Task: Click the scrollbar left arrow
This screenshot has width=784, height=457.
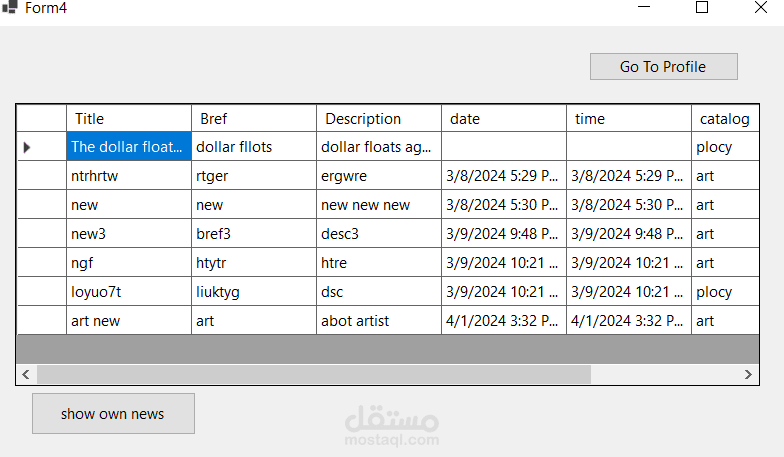Action: click(26, 374)
